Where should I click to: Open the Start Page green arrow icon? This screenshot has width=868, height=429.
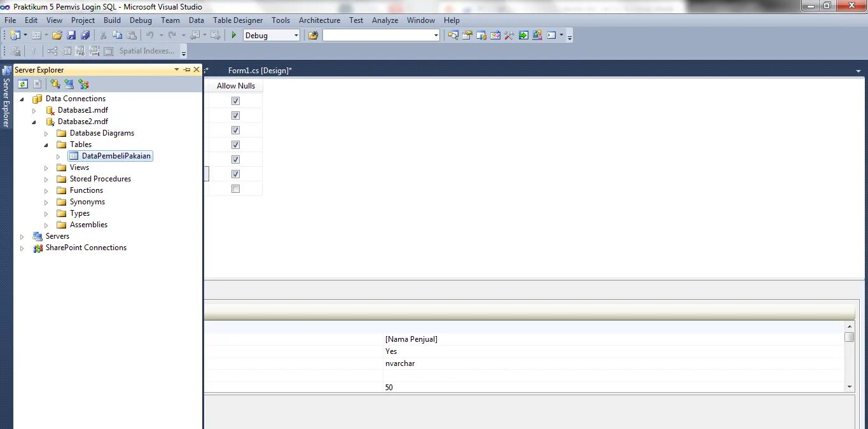pos(523,35)
